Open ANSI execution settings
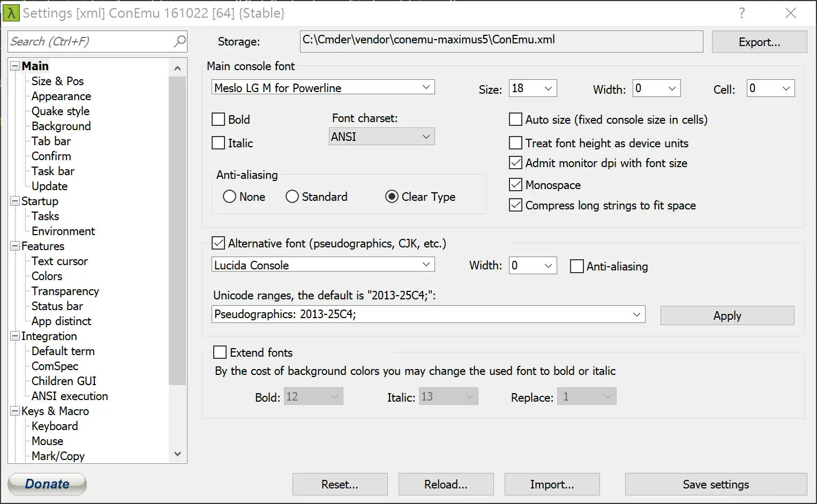Viewport: 817px width, 504px height. [70, 396]
